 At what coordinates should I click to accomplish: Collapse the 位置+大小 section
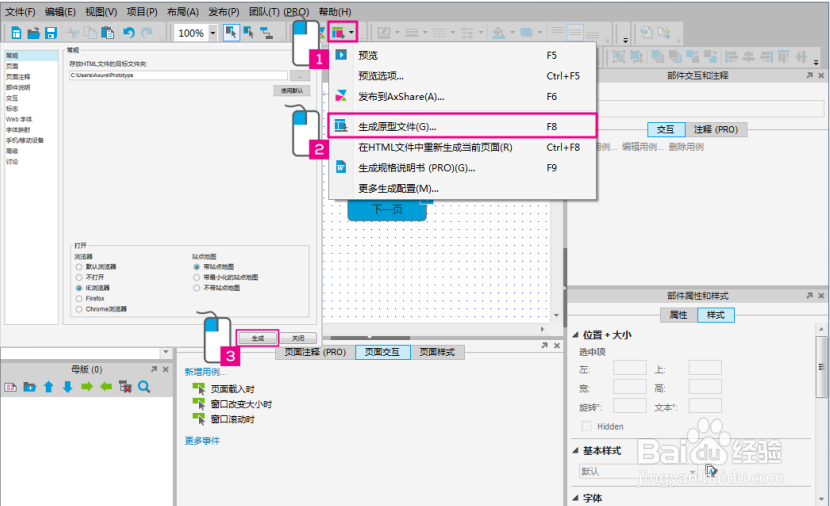(x=575, y=335)
